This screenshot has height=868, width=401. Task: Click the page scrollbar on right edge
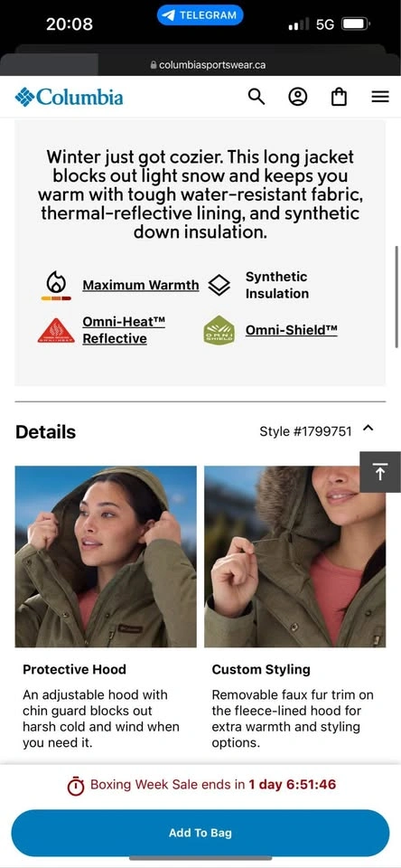point(396,297)
